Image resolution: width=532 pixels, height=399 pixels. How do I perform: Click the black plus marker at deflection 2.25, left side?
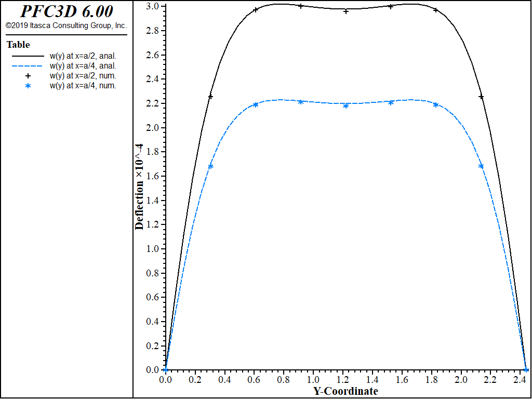coord(210,97)
